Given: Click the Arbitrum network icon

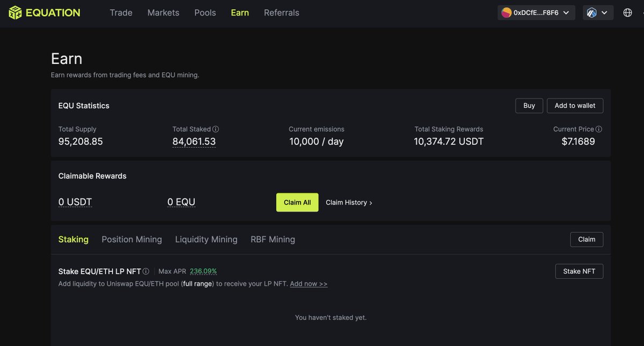Looking at the screenshot, I should [592, 12].
